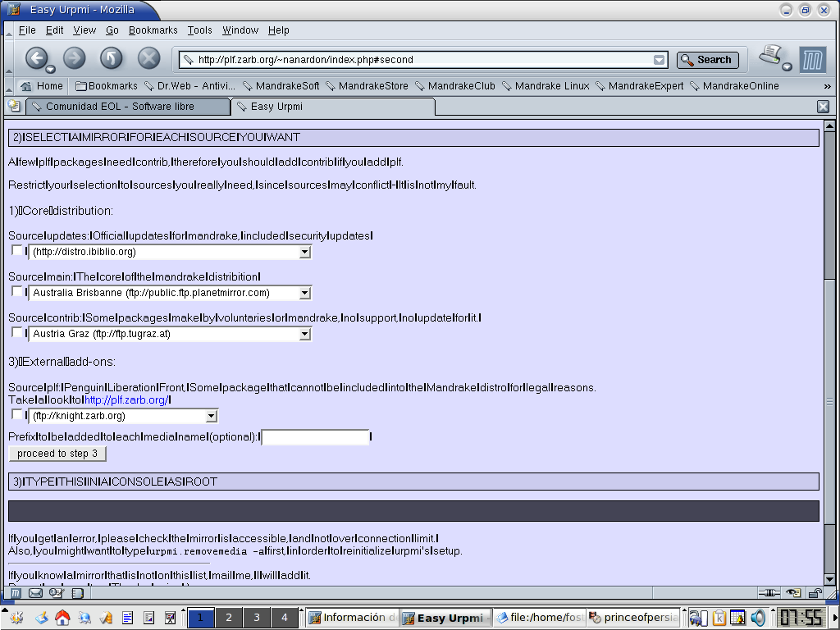The height and width of the screenshot is (630, 840).
Task: Switch to princeofpersia taskbar window
Action: click(x=634, y=618)
